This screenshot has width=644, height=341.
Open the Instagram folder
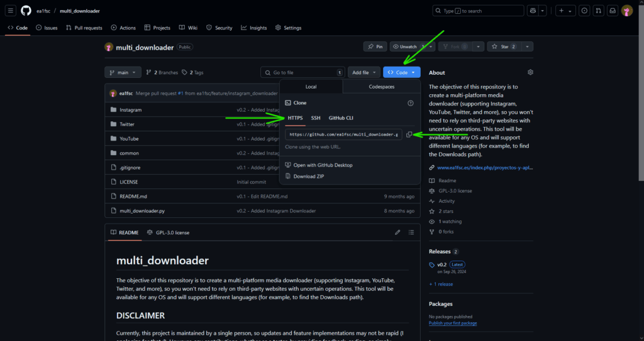click(131, 110)
